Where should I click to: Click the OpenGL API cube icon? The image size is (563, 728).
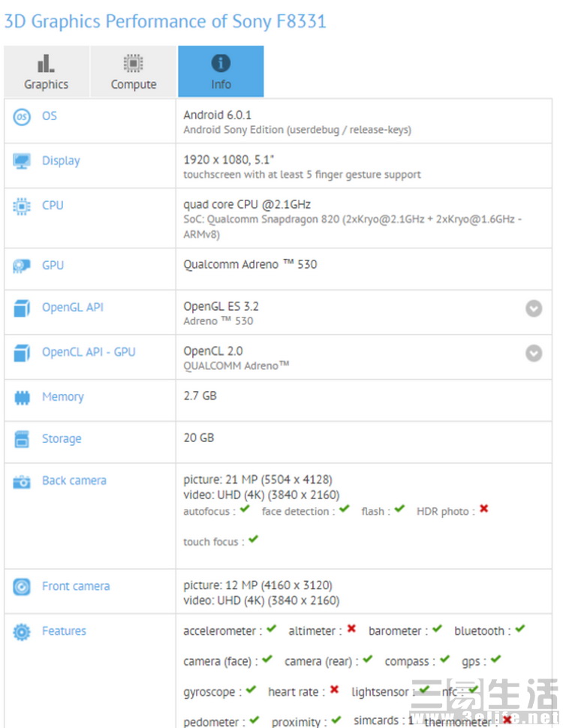pyautogui.click(x=22, y=308)
